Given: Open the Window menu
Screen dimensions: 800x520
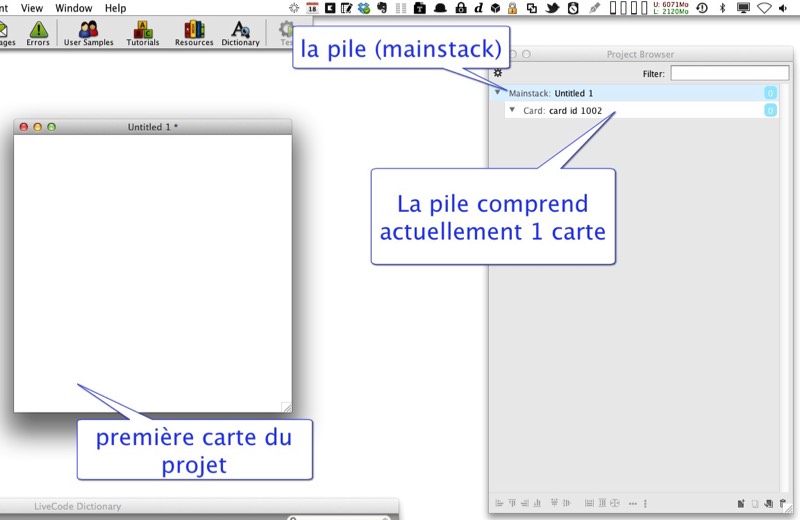Looking at the screenshot, I should point(73,8).
